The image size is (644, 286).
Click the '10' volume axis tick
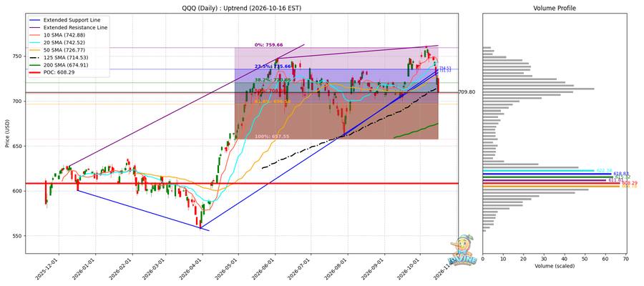(x=503, y=259)
